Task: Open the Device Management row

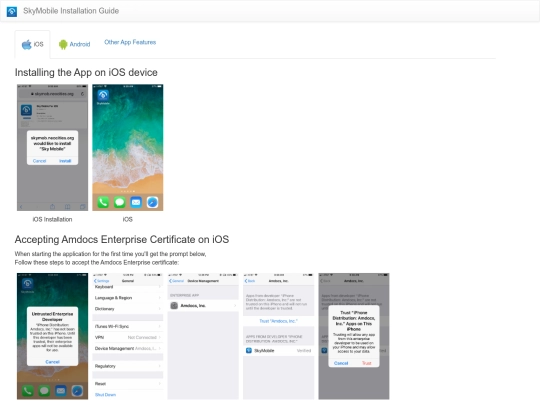Action: coord(128,348)
